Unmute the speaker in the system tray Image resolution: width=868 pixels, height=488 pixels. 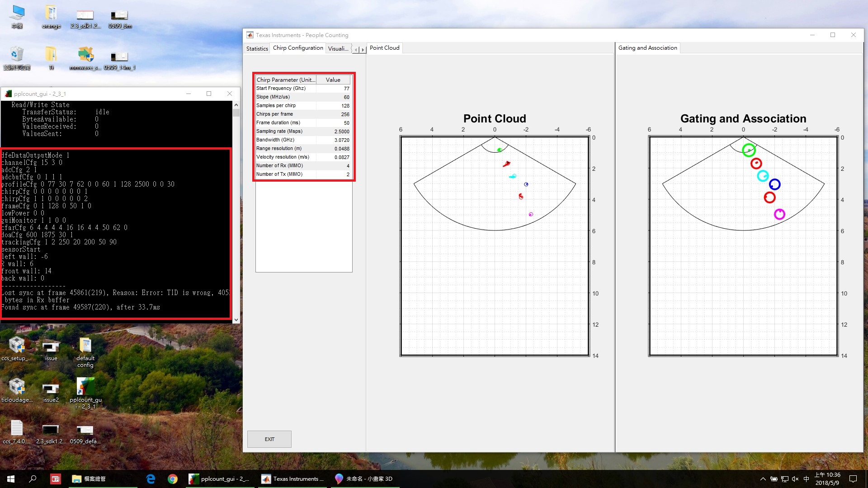(x=795, y=479)
